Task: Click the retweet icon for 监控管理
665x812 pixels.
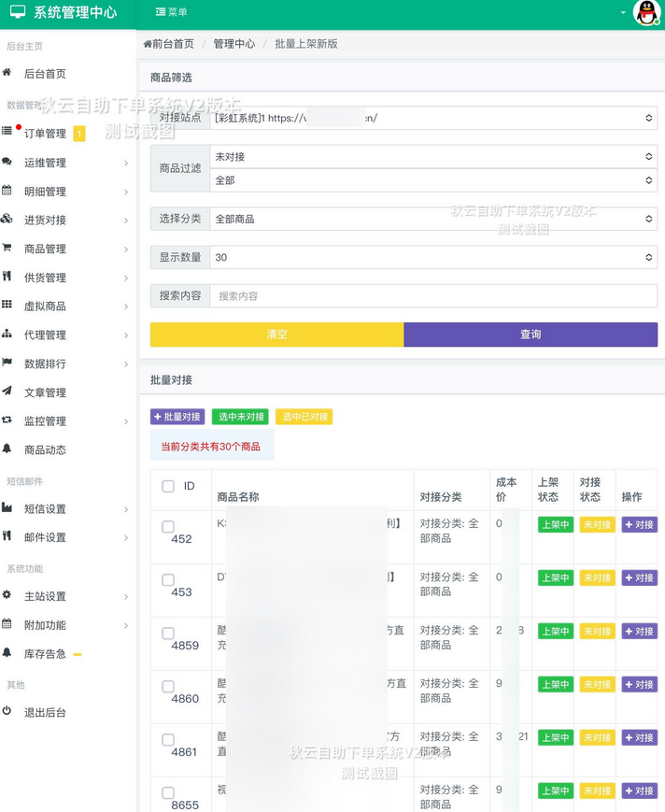Action: 7,420
